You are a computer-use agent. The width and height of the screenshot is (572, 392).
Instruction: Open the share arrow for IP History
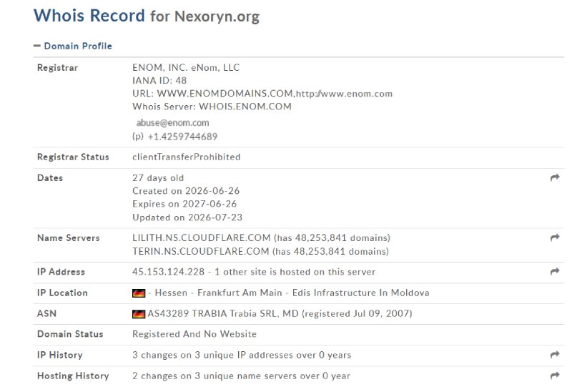coord(555,354)
